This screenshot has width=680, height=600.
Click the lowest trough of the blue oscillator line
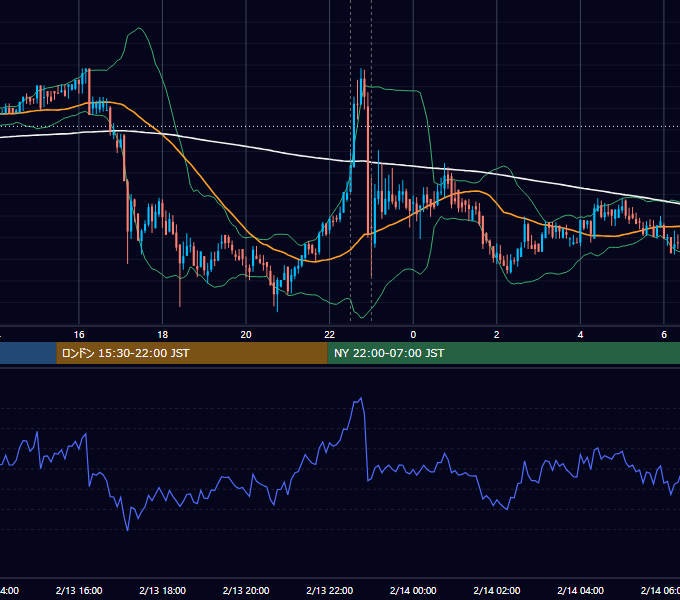128,530
